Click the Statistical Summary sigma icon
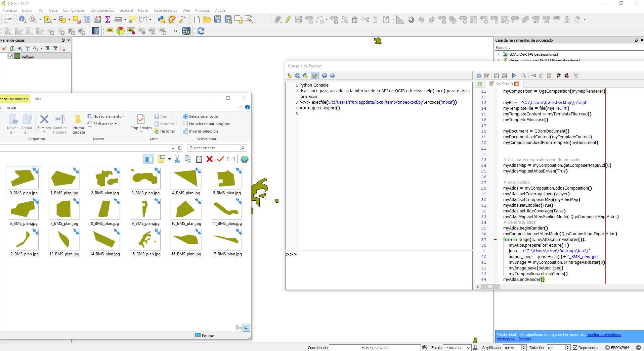 108,19
